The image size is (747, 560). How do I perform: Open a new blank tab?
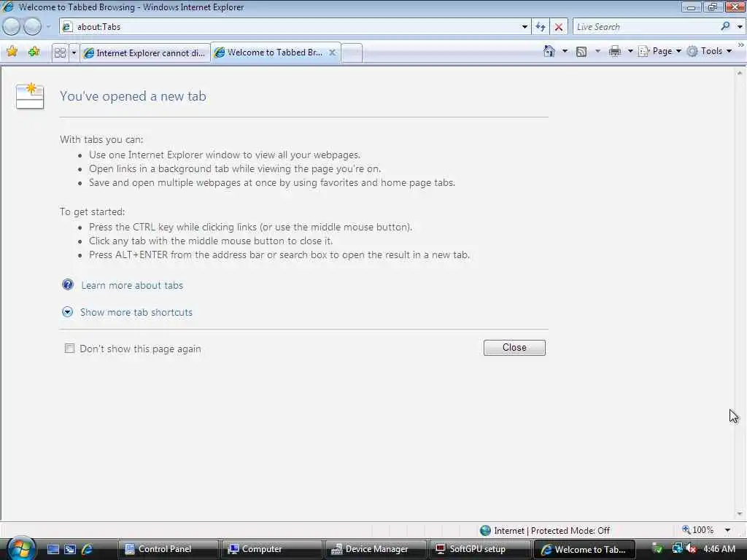click(352, 52)
